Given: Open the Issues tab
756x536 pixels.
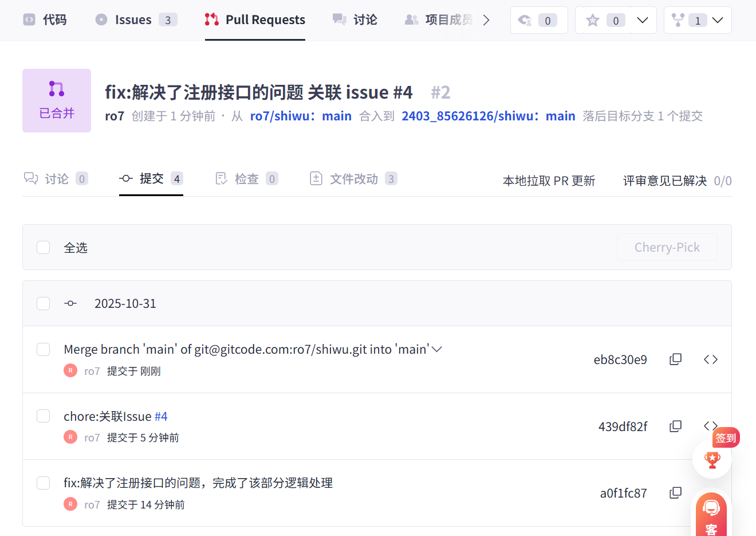Looking at the screenshot, I should coord(135,20).
